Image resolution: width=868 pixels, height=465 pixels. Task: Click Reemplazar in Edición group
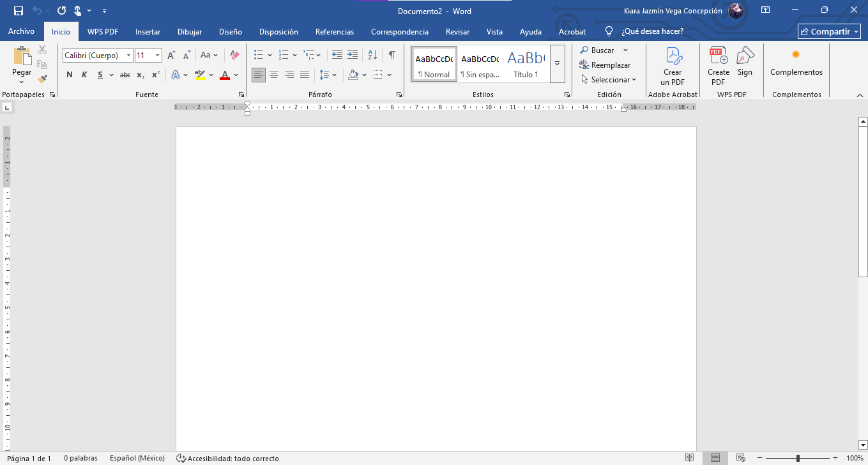[604, 65]
